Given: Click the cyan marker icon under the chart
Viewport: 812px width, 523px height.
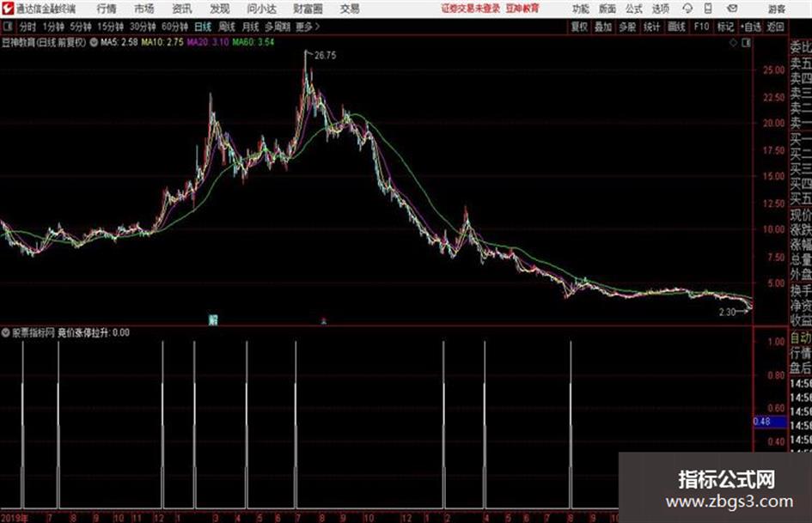Looking at the screenshot, I should pyautogui.click(x=213, y=319).
